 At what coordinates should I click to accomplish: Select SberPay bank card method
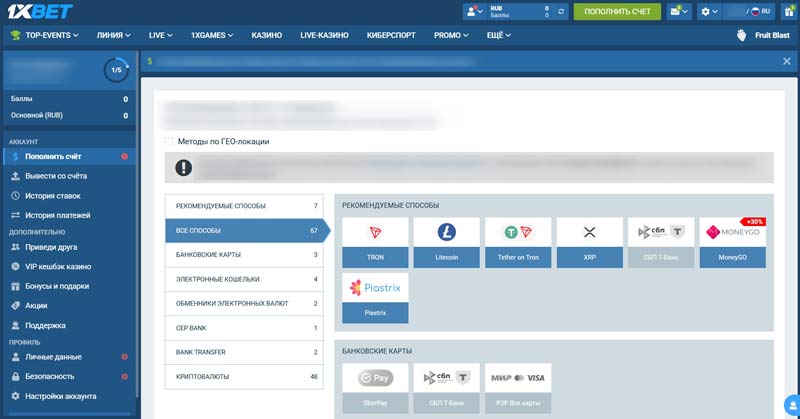coord(375,388)
